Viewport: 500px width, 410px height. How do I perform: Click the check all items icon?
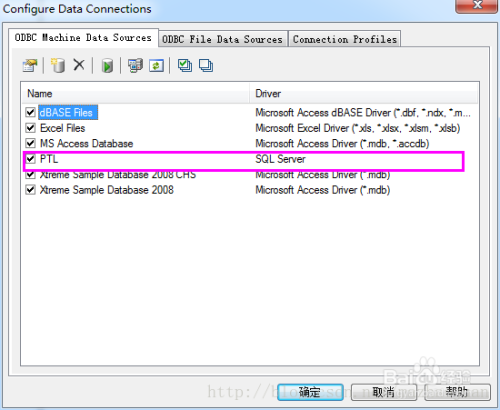(185, 65)
